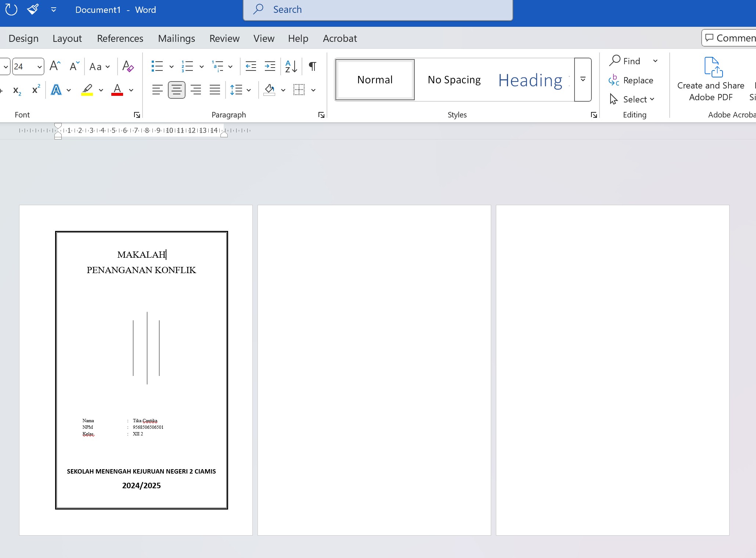
Task: Start a bulleted list
Action: click(x=157, y=66)
